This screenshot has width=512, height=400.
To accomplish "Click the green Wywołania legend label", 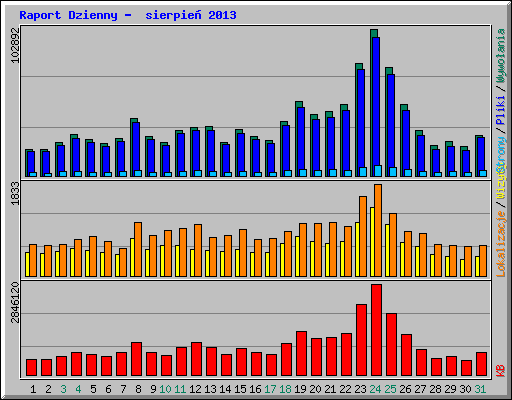I will [x=500, y=56].
